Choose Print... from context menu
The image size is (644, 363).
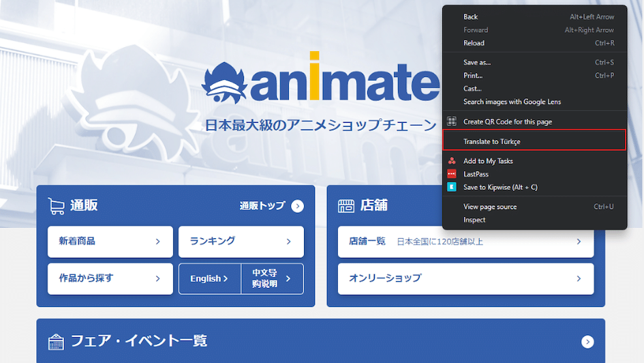click(x=535, y=76)
